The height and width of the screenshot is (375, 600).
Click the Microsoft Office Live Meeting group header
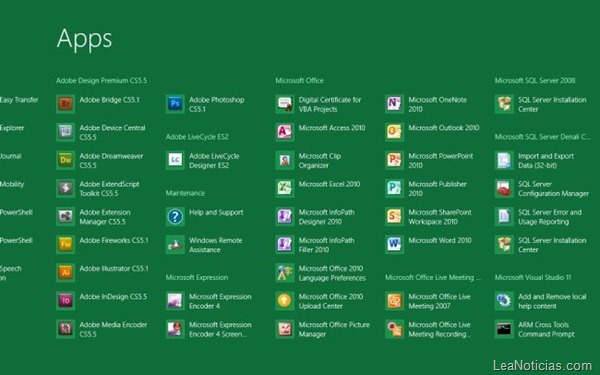point(433,277)
